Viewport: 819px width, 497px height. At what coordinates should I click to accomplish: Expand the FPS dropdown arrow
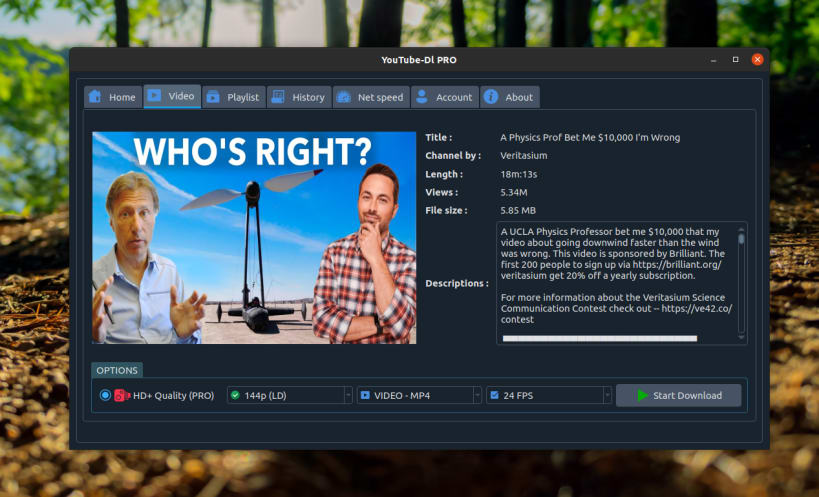tap(607, 395)
